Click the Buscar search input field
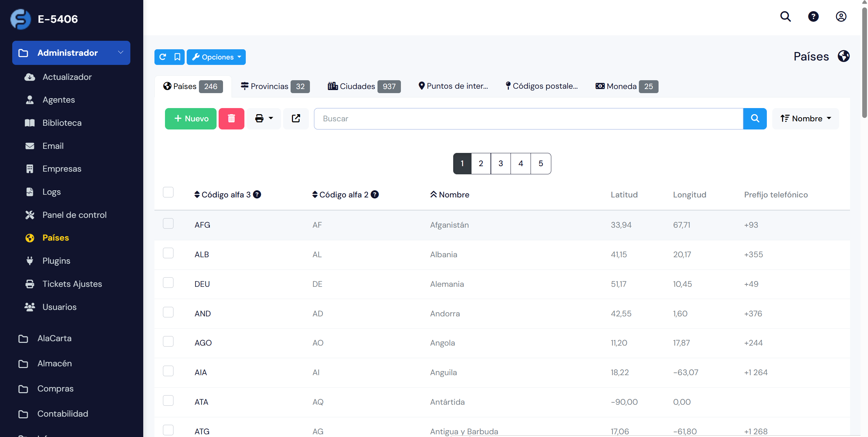The width and height of the screenshot is (868, 437). [528, 119]
